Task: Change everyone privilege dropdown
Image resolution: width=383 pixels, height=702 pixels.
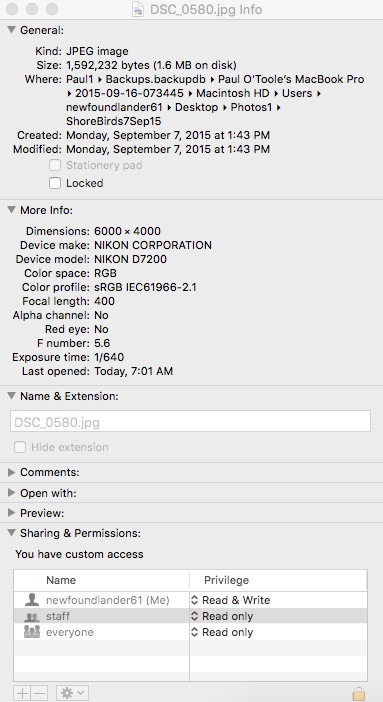Action: click(223, 632)
